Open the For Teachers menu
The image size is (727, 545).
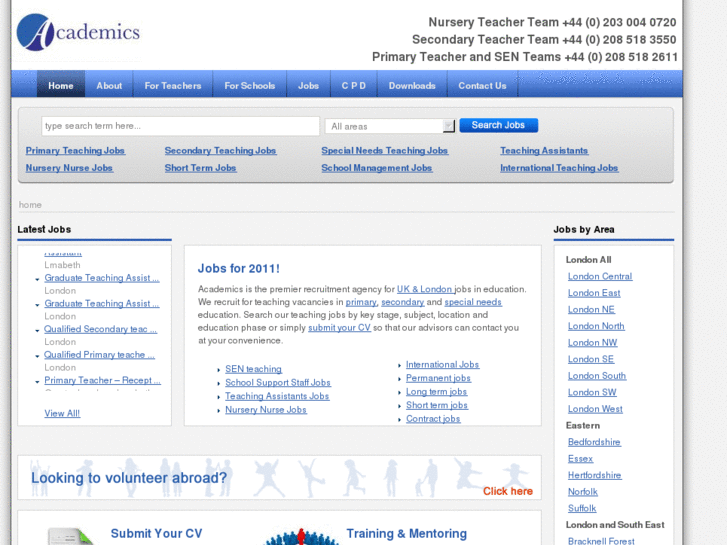173,86
